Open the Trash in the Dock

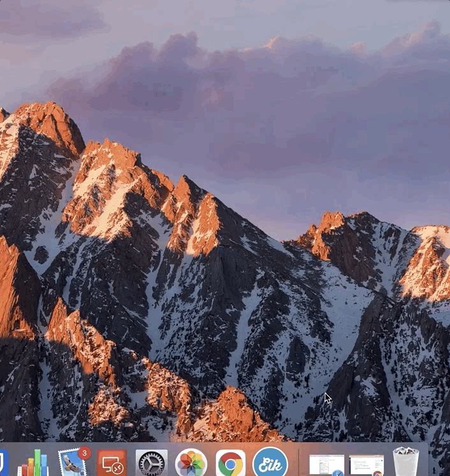click(405, 463)
